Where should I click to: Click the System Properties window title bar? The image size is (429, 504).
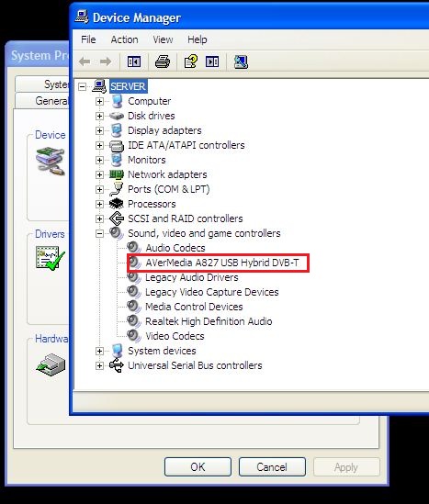click(39, 55)
